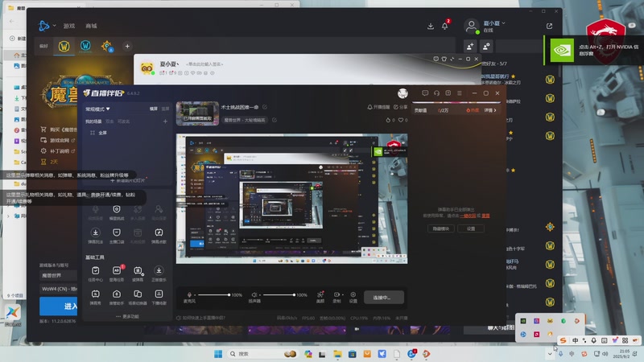Open Battle.net downloads icon
The width and height of the screenshot is (644, 362).
pos(431,27)
